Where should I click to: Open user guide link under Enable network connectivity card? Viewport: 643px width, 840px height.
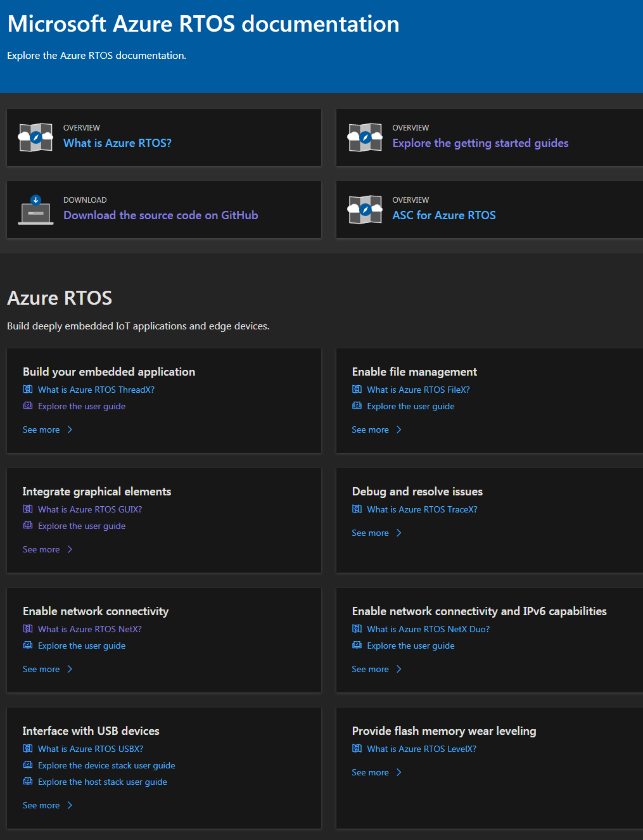click(x=82, y=646)
